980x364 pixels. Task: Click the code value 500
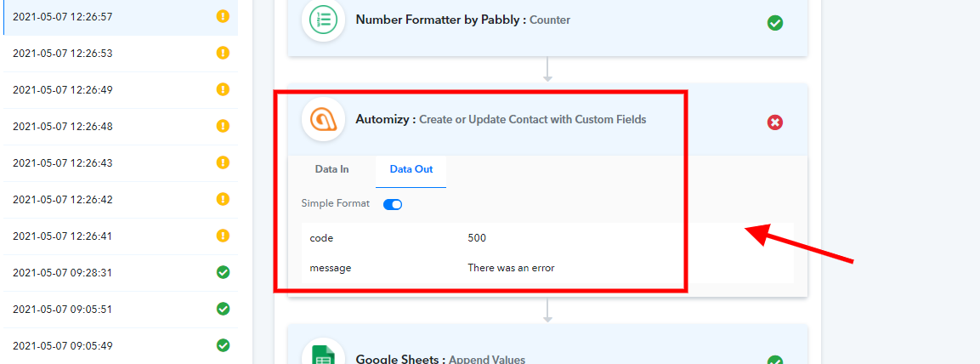tap(477, 238)
